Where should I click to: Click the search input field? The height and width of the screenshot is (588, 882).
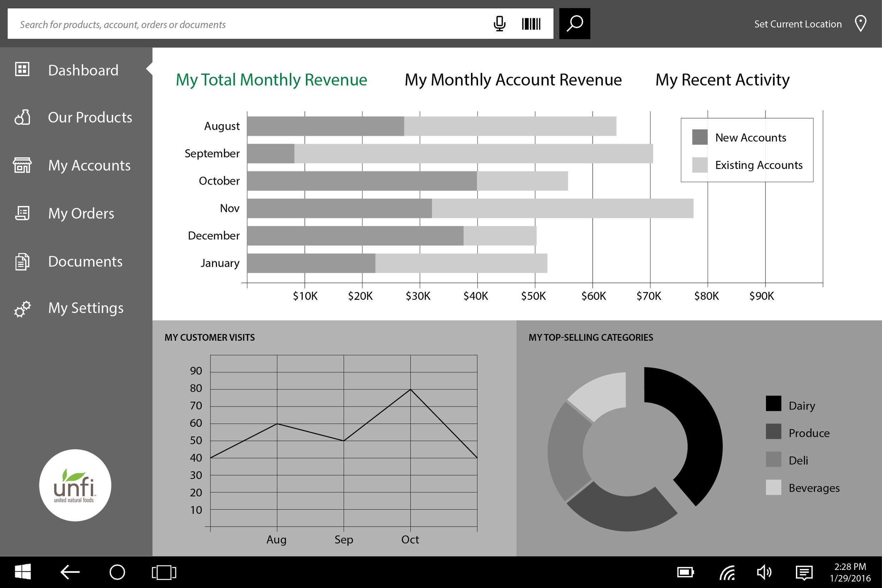pos(225,24)
